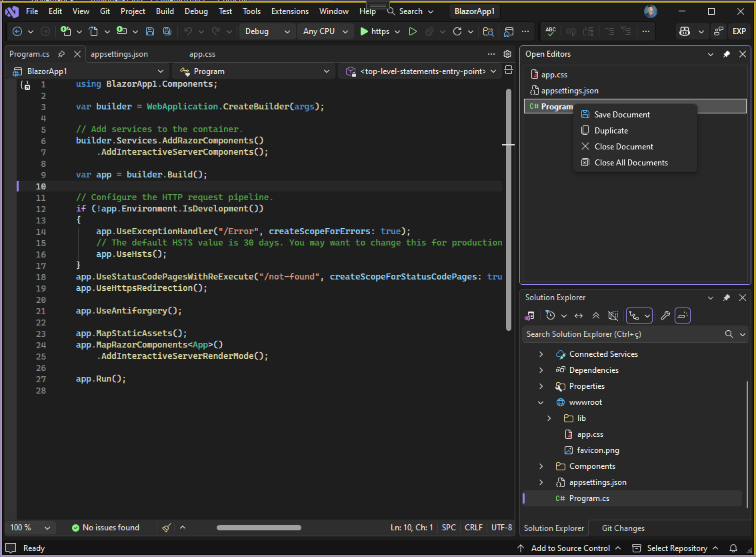Choose Close Document in context menu
The width and height of the screenshot is (756, 557).
[635, 147]
